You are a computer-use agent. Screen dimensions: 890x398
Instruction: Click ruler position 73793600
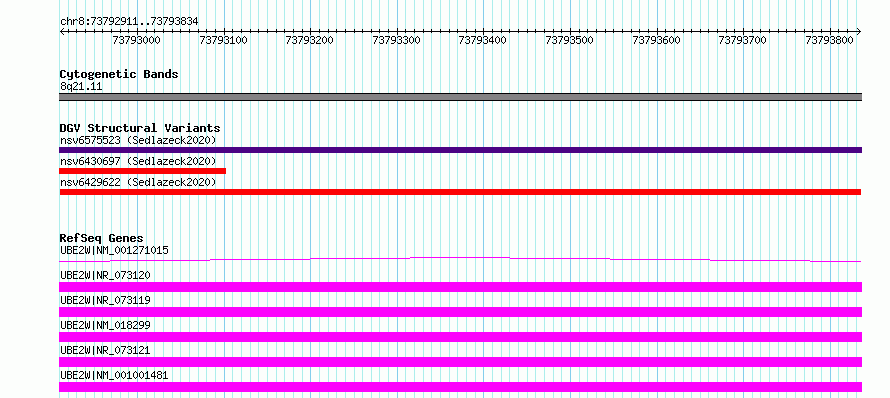(x=657, y=40)
